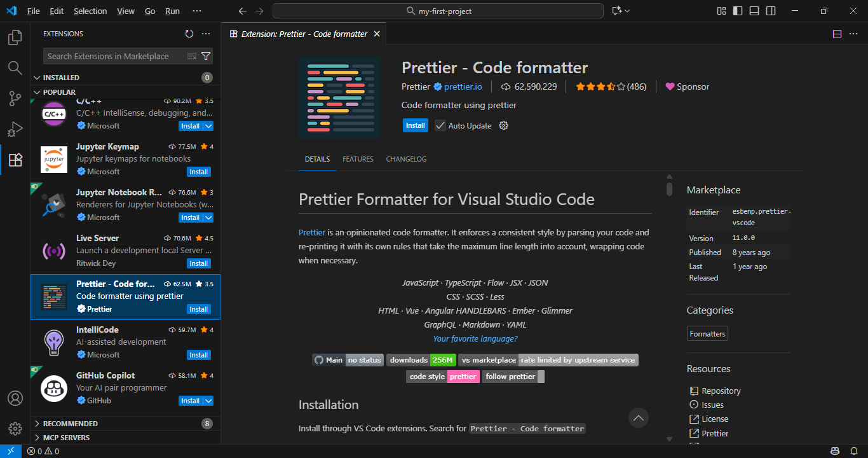
Task: Toggle the Secondary Side Bar
Action: (770, 11)
